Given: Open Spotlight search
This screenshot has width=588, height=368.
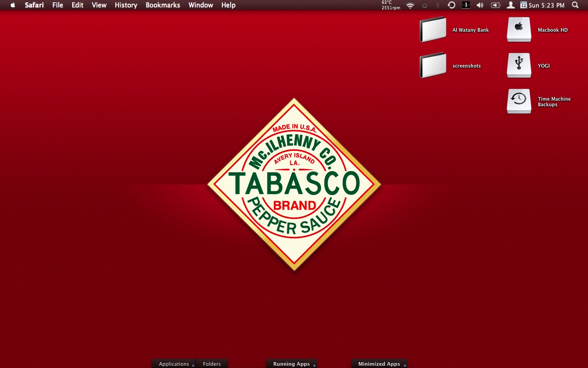Looking at the screenshot, I should pyautogui.click(x=575, y=5).
